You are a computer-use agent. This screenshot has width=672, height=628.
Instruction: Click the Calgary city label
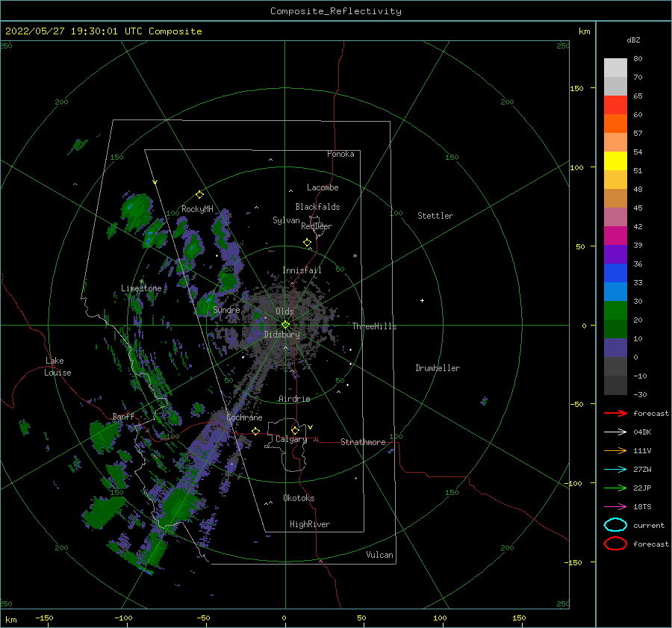click(x=291, y=439)
